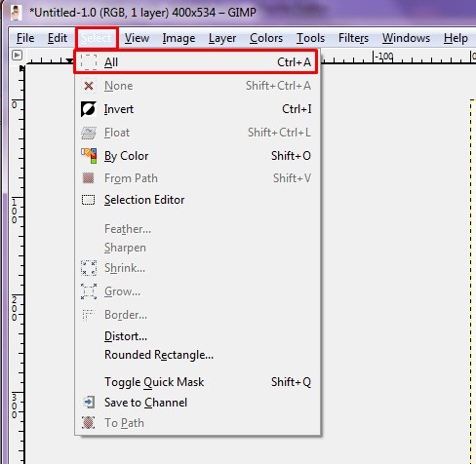
Task: Open the Windows menu
Action: click(x=406, y=38)
